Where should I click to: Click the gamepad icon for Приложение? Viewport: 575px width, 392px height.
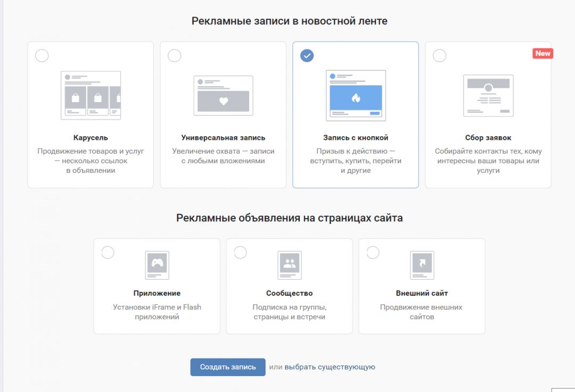click(157, 264)
